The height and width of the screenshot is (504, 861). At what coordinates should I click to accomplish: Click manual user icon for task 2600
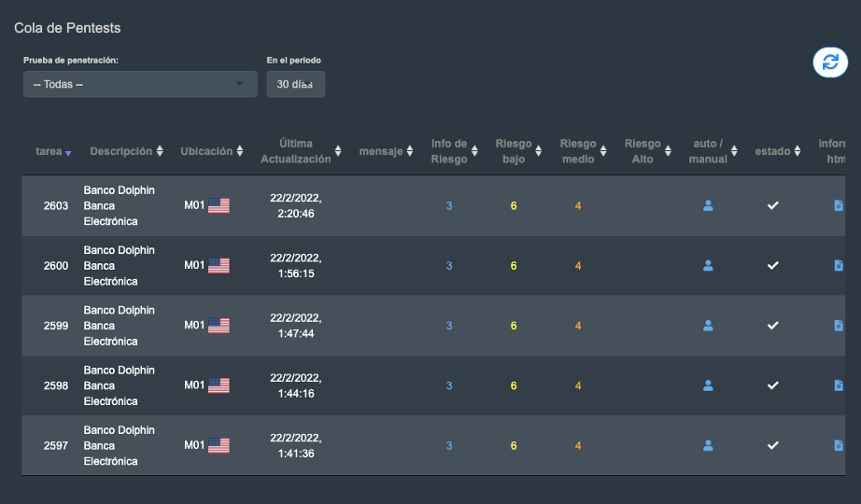pos(709,265)
